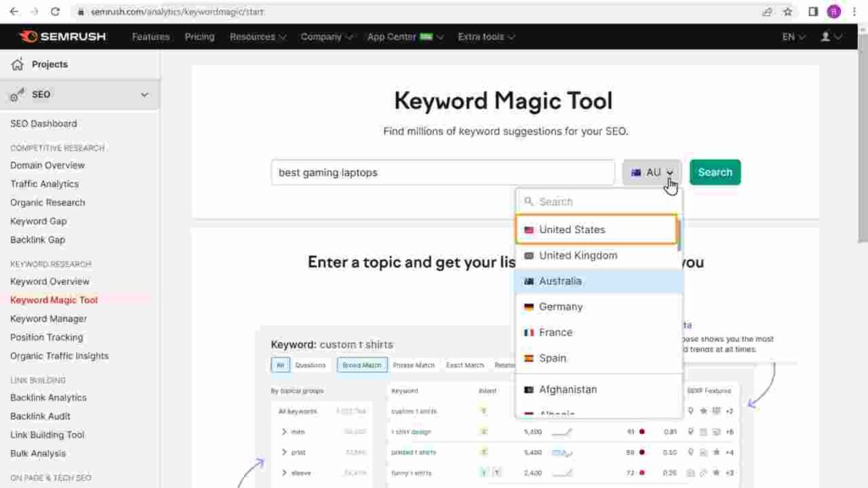Open Projects in the sidebar
The width and height of the screenshot is (868, 488).
click(50, 64)
